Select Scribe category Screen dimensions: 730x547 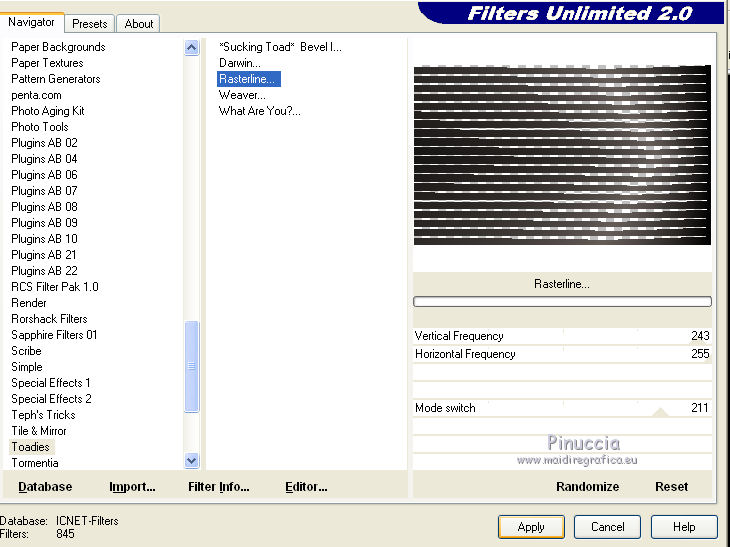pyautogui.click(x=27, y=351)
